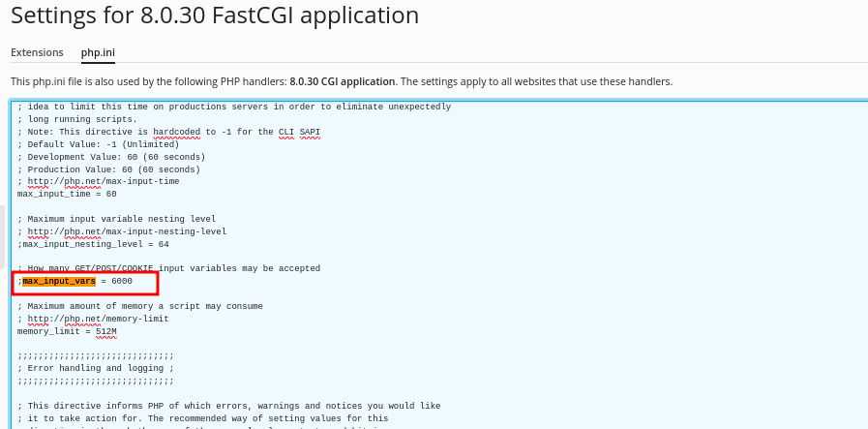
Task: Switch to the Extensions tab
Action: click(x=37, y=52)
